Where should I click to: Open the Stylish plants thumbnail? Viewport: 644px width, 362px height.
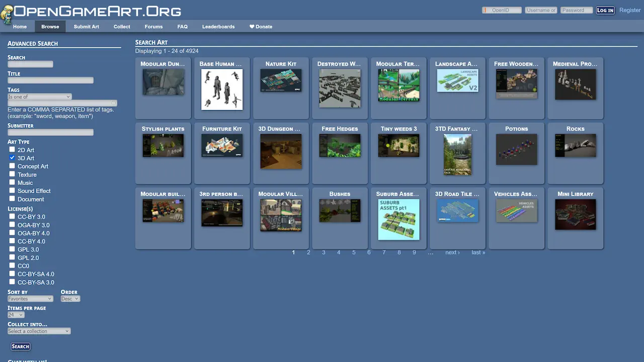tap(163, 145)
